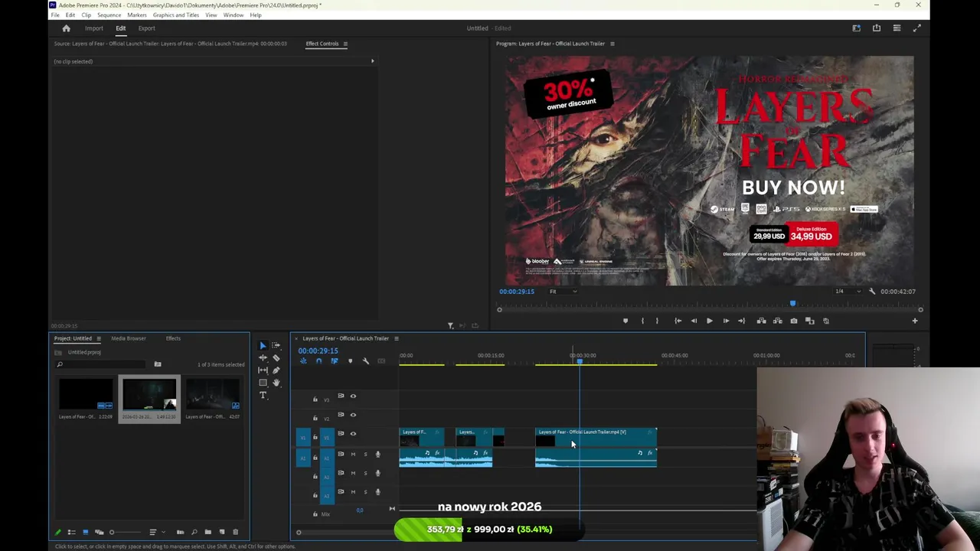Screen dimensions: 980x551
Task: Select the Type tool
Action: [x=263, y=395]
